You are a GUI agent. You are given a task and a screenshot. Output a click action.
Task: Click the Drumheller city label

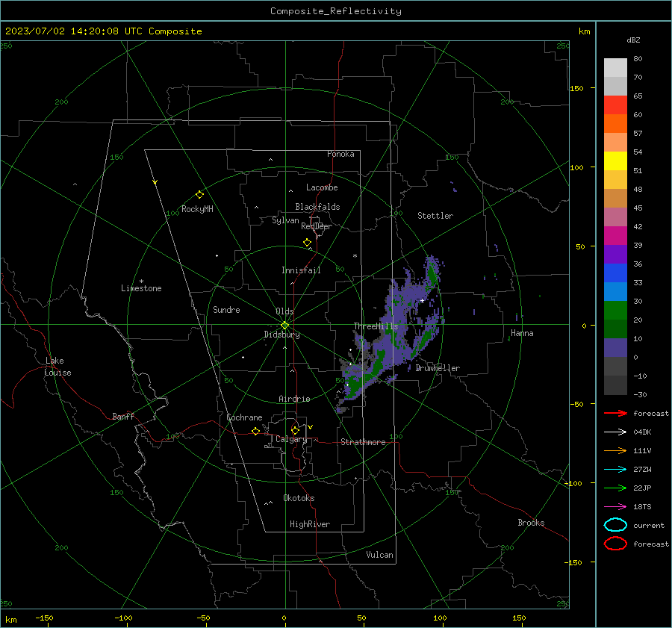tap(438, 368)
